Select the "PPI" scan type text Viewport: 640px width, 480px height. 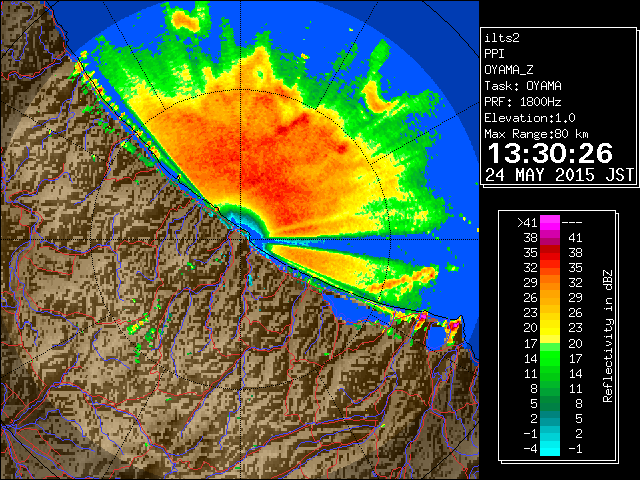point(494,54)
